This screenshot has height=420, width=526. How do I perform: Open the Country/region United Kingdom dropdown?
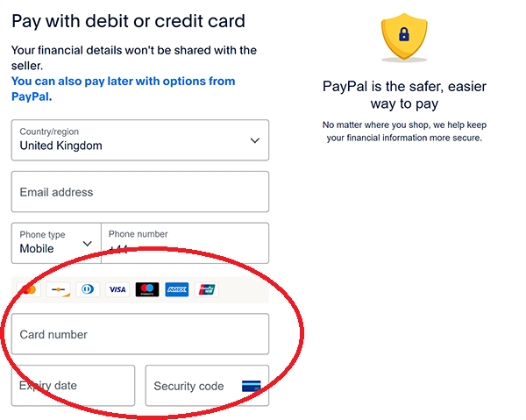click(x=140, y=140)
